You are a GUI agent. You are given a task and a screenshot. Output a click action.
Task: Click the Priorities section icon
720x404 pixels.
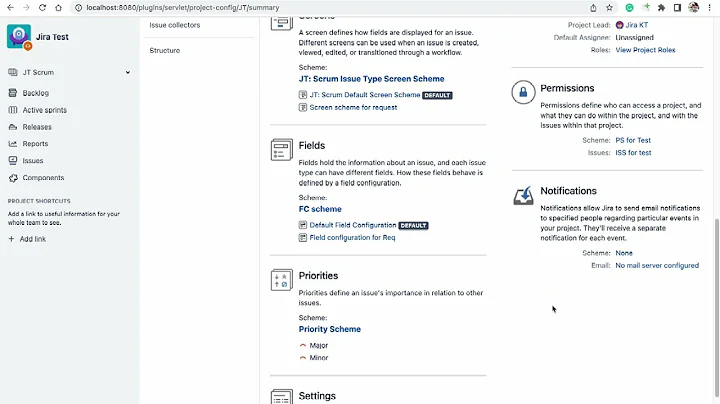(x=281, y=280)
